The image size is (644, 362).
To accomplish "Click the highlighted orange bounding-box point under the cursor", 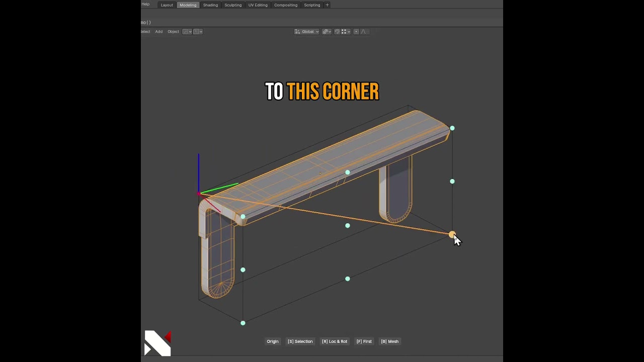I will tap(452, 234).
